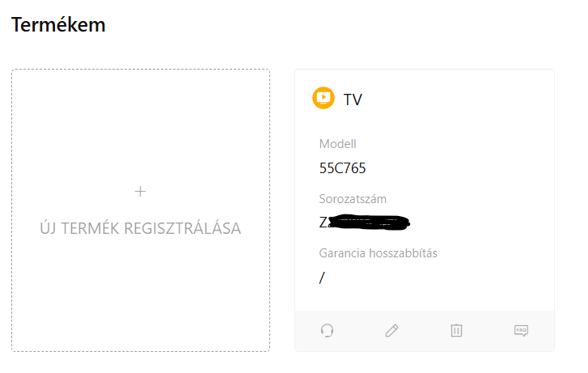
Task: Click the Sorozatszám label
Action: 353,199
